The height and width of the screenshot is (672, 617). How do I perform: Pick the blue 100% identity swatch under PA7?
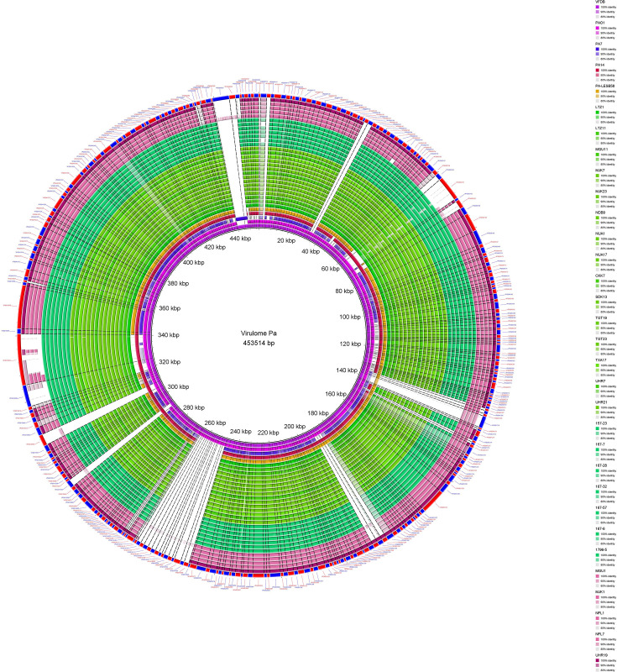click(x=598, y=49)
